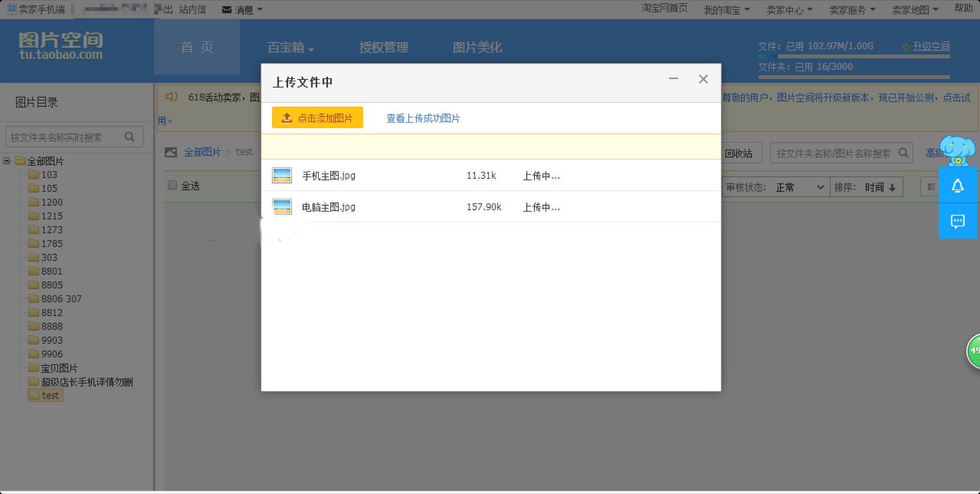Click thumbnail of 手机主图.jpg
This screenshot has height=494, width=980.
point(282,175)
